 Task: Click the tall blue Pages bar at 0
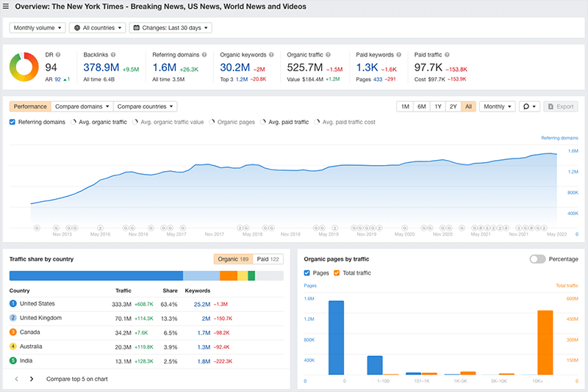pyautogui.click(x=336, y=338)
